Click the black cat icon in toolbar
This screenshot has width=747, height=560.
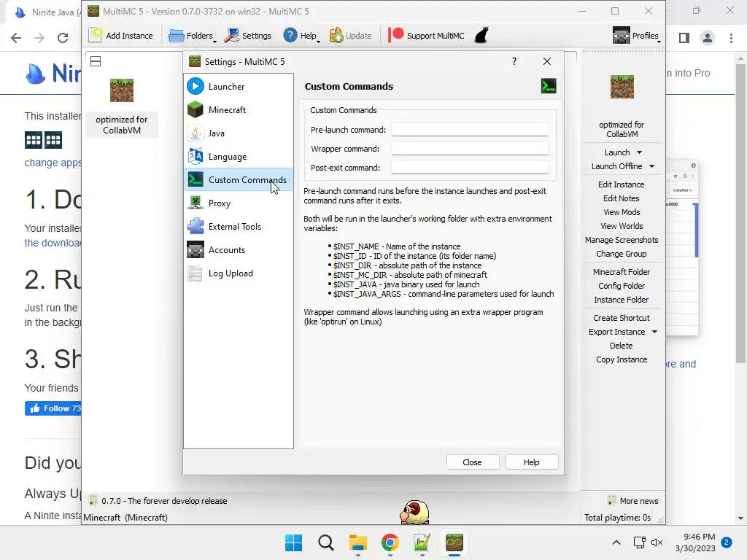[x=481, y=36]
